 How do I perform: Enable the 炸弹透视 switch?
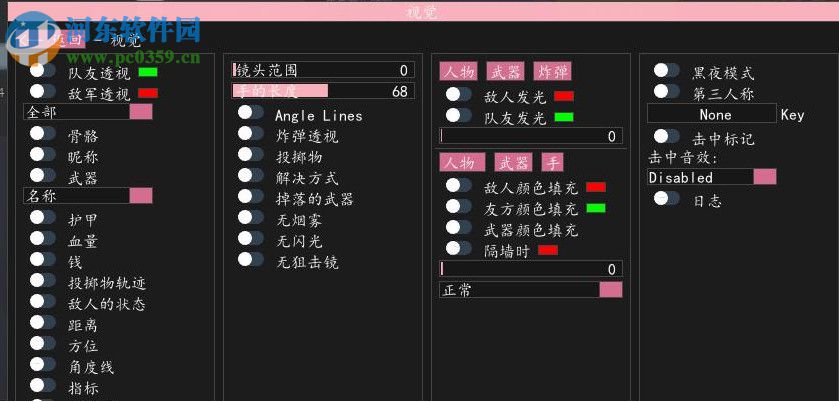(x=251, y=133)
